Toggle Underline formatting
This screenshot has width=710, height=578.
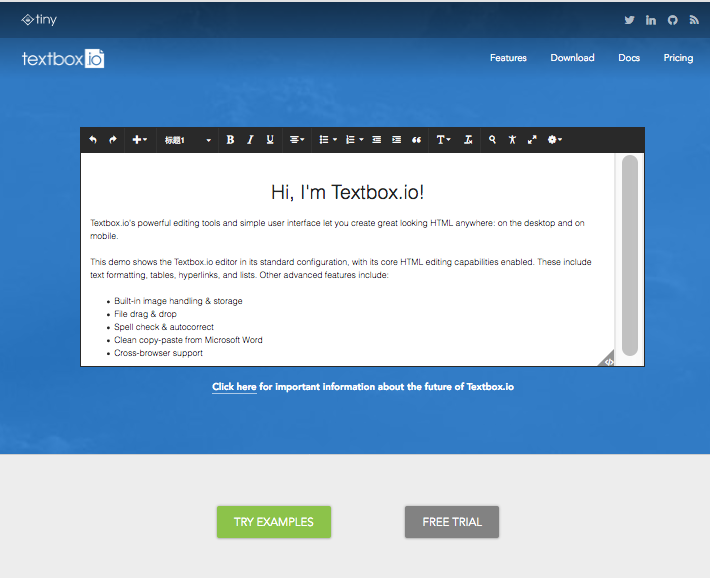[x=270, y=140]
